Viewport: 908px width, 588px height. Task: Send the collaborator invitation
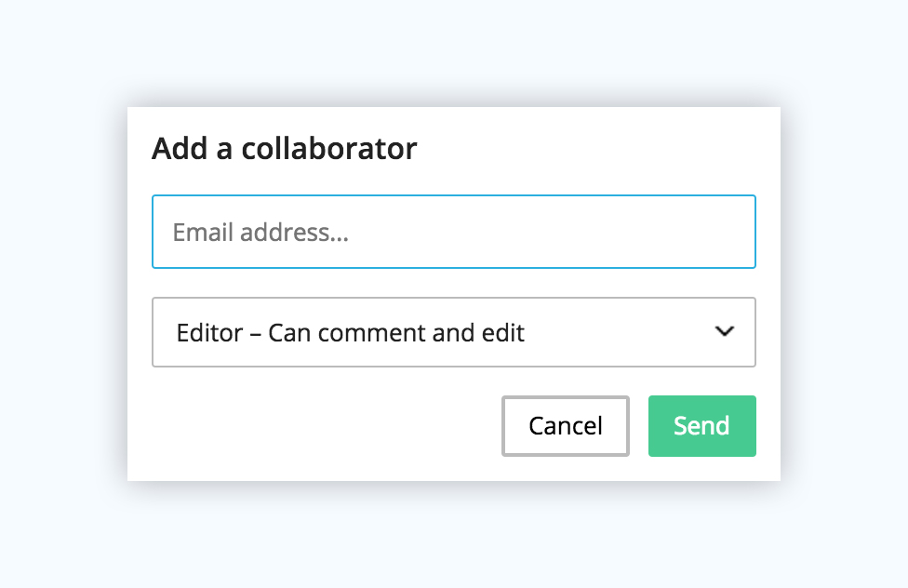tap(701, 426)
